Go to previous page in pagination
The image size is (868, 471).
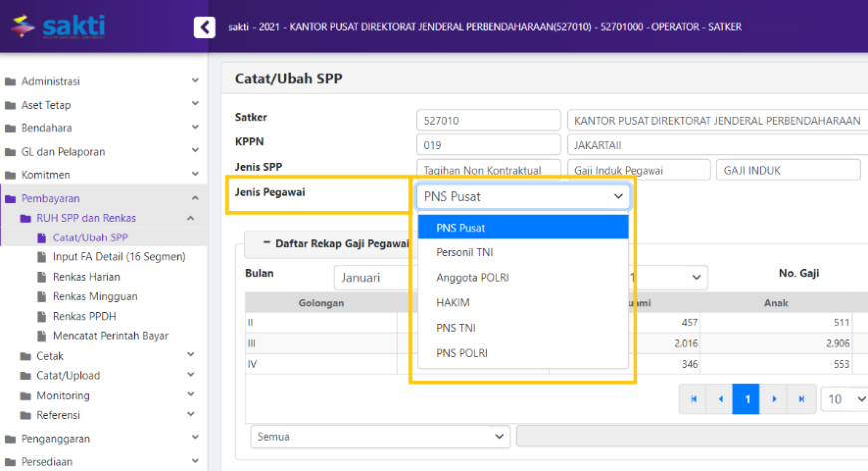point(719,399)
